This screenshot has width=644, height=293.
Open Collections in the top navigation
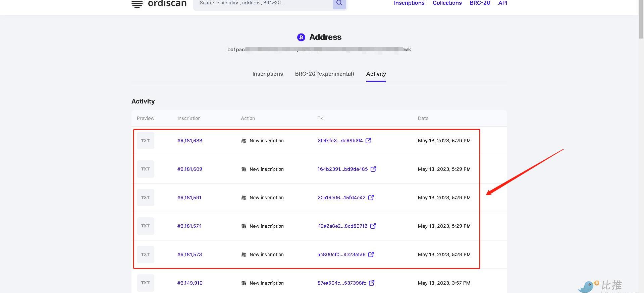(447, 3)
